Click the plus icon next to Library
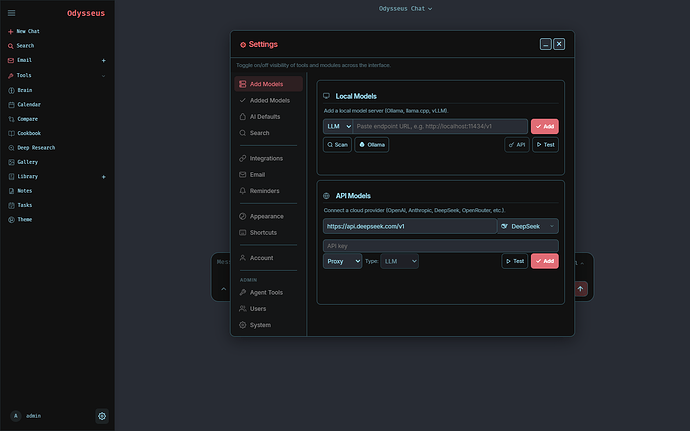This screenshot has width=690, height=431. coord(103,177)
